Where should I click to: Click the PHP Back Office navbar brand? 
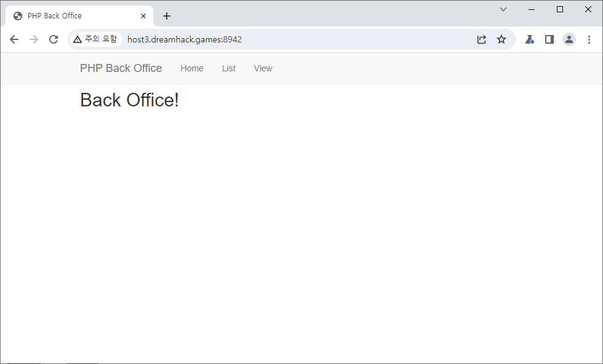[121, 68]
